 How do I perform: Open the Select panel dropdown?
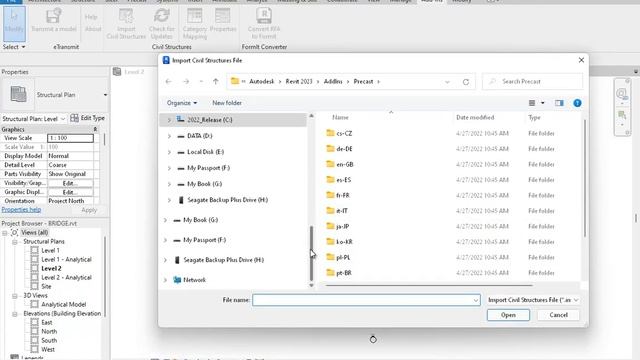(14, 47)
